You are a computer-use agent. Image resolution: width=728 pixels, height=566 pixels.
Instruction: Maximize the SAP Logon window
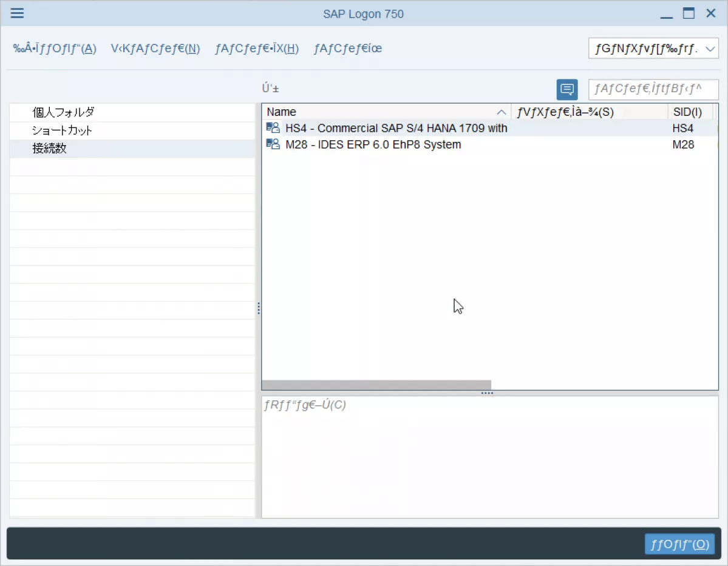[689, 13]
